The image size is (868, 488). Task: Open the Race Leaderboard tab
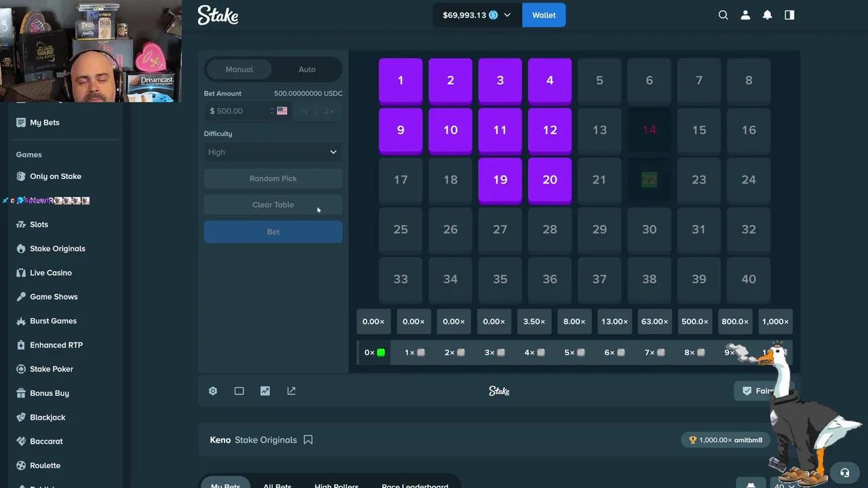click(415, 485)
